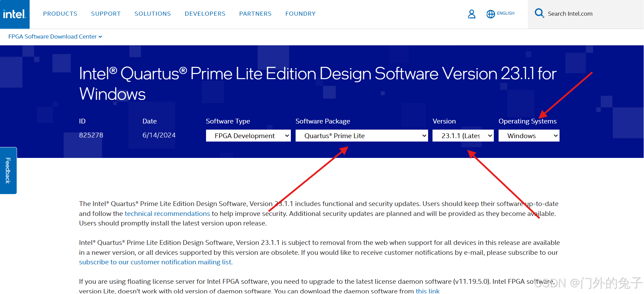This screenshot has width=644, height=294.
Task: Click the Operating Systems label
Action: [528, 121]
